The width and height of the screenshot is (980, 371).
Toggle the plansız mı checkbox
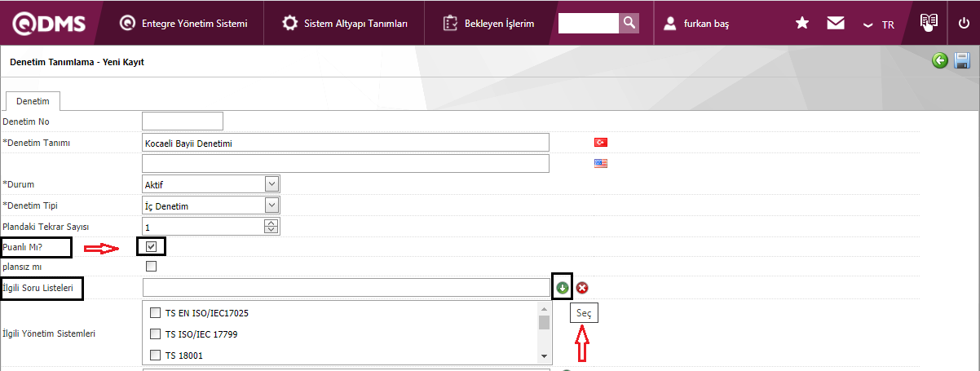[x=151, y=266]
